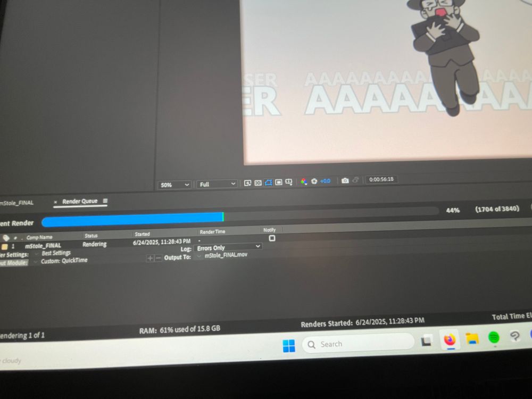Toggle the Notify checkbox for mStole_FINAL
The width and height of the screenshot is (532, 399).
click(272, 238)
